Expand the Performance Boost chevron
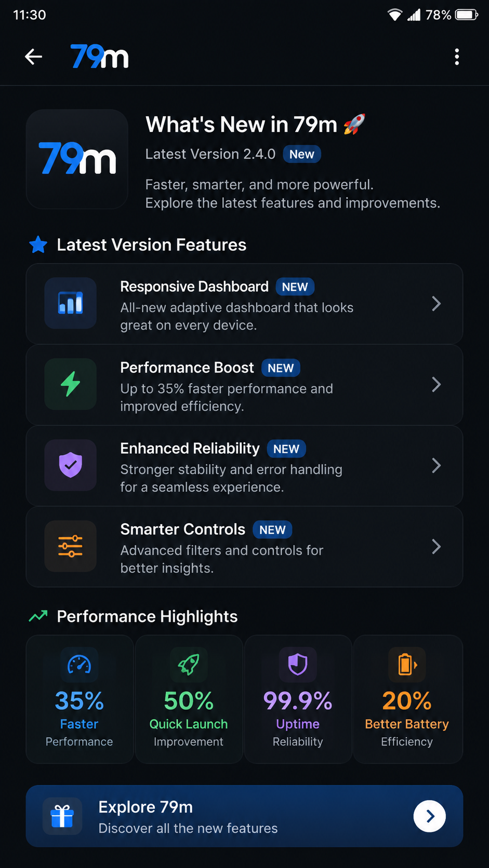This screenshot has height=868, width=489. pos(437,385)
